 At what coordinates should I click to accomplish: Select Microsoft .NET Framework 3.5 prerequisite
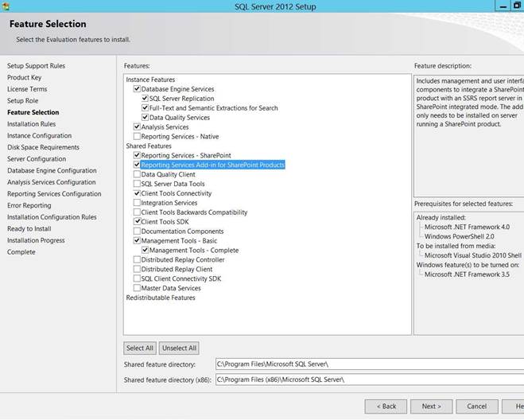click(467, 274)
